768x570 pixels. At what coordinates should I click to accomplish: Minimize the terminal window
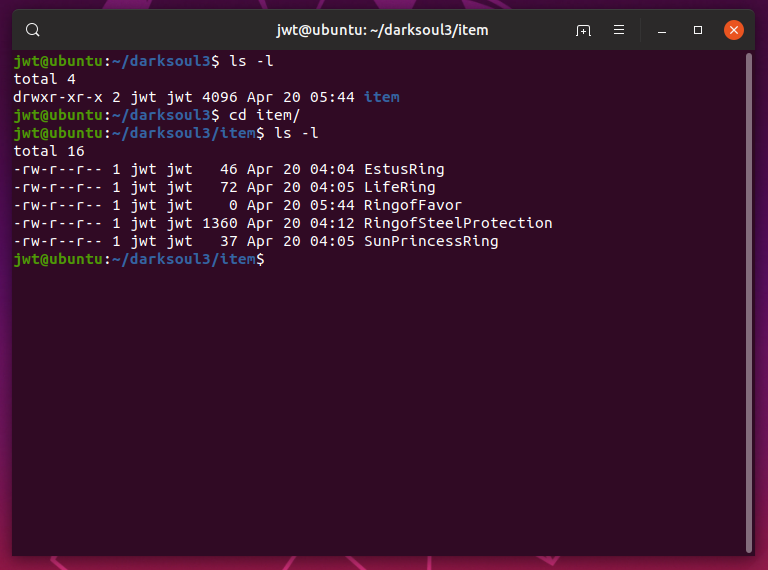pyautogui.click(x=662, y=30)
